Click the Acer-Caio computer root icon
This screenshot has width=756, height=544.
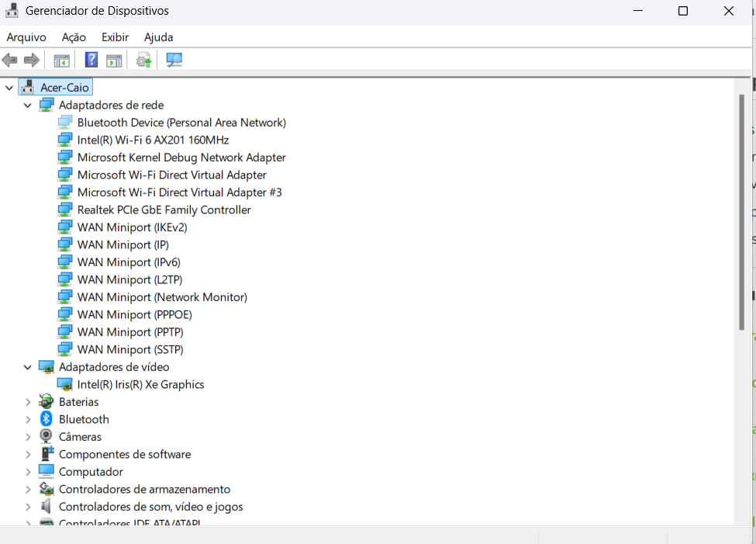[x=27, y=88]
